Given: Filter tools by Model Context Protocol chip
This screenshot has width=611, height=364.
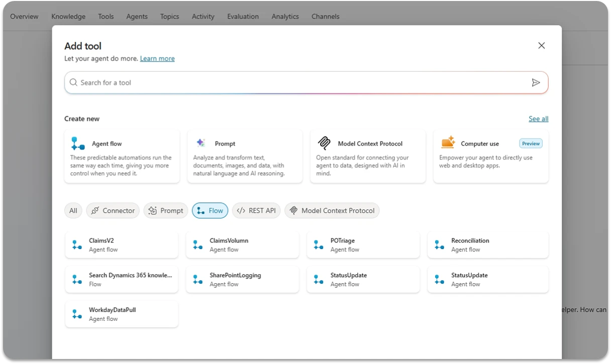Looking at the screenshot, I should point(332,211).
